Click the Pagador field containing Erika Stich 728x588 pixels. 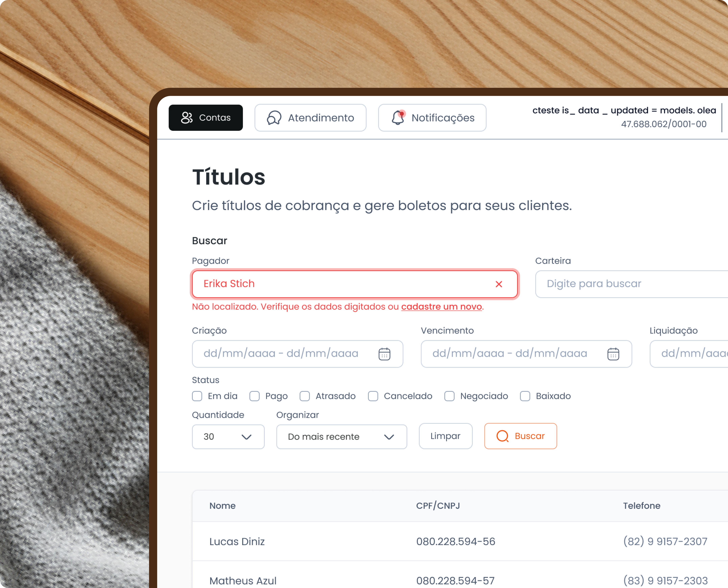(x=355, y=284)
